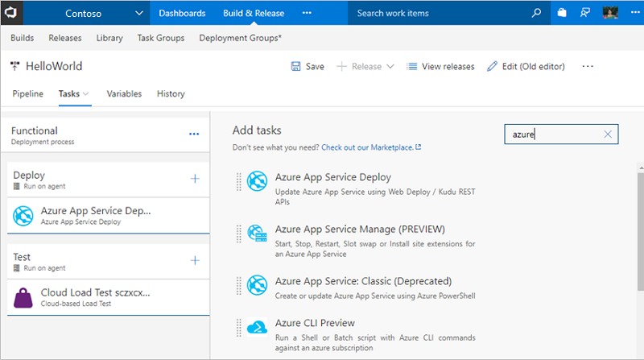Select the Tasks tab

(x=69, y=93)
